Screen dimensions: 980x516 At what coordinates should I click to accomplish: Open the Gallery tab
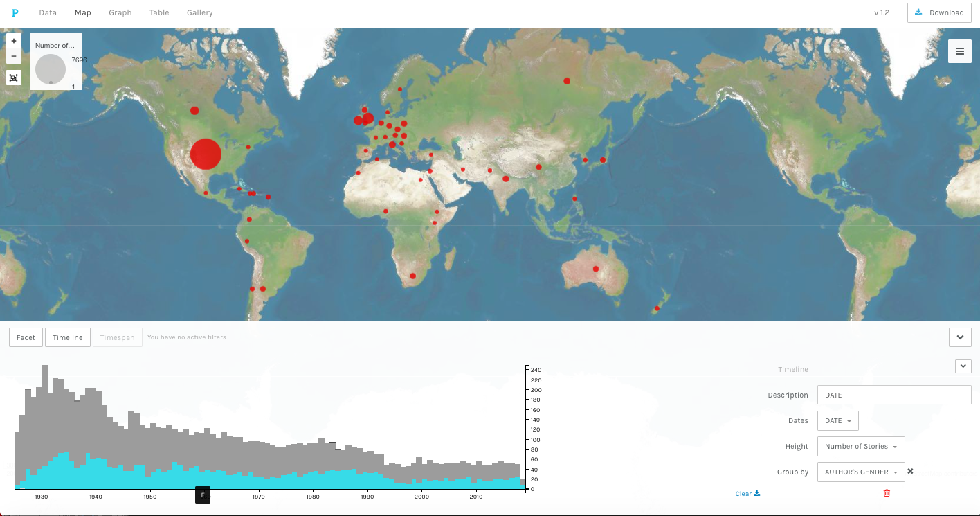coord(199,12)
